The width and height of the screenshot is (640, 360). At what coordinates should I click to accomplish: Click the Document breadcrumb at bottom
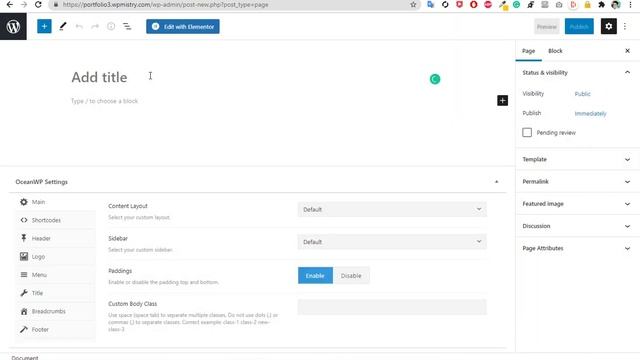25,357
